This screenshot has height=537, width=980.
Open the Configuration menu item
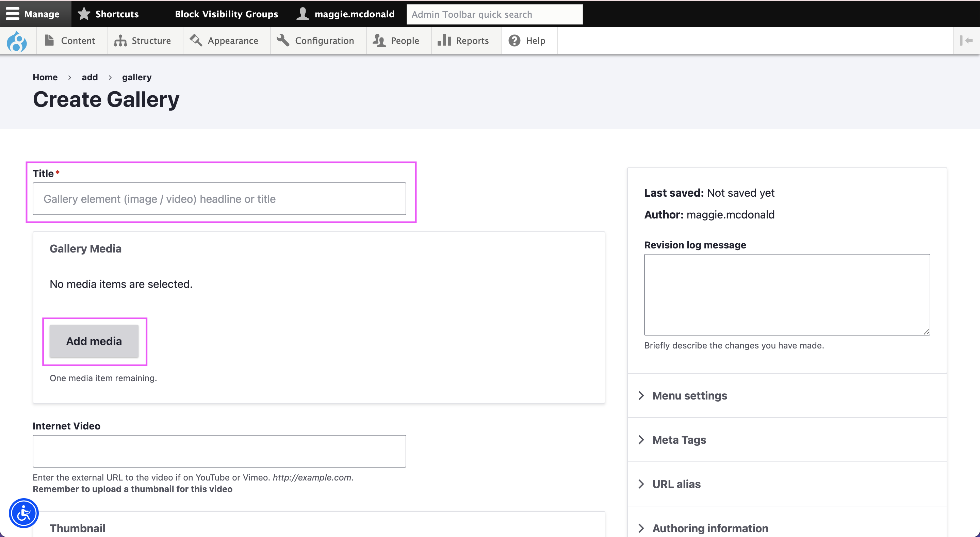pyautogui.click(x=316, y=41)
